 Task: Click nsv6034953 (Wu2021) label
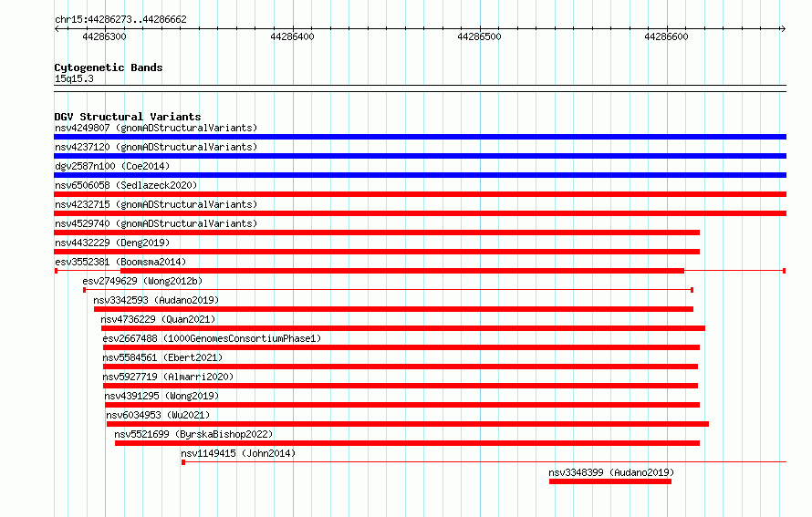pos(158,415)
